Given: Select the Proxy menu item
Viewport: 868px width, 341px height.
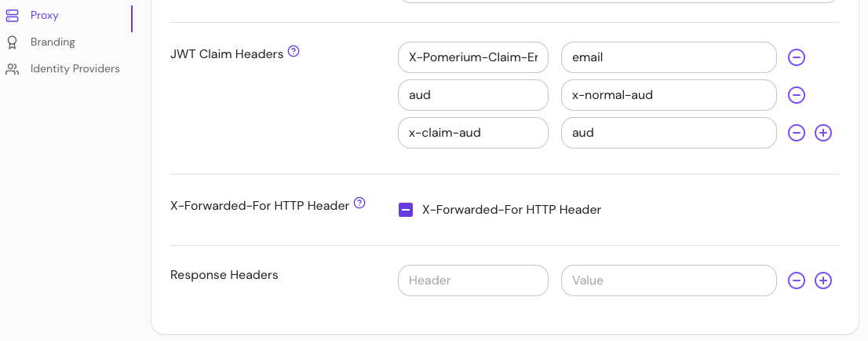Looking at the screenshot, I should click(x=45, y=15).
